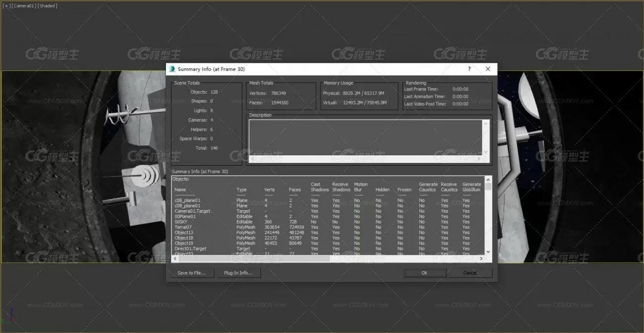Click the Objects count 128 in Scene Totals
Image resolution: width=644 pixels, height=333 pixels.
click(x=214, y=92)
